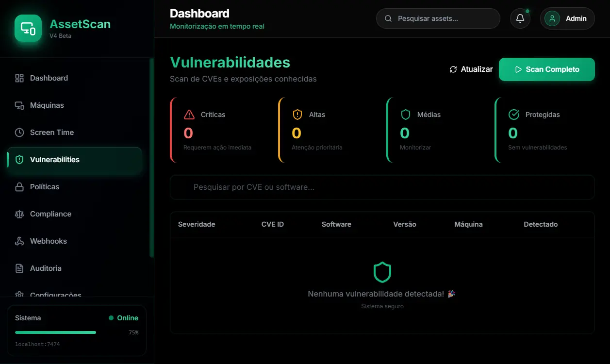Click the Máquinas monitor icon
This screenshot has height=364, width=610.
pyautogui.click(x=19, y=105)
